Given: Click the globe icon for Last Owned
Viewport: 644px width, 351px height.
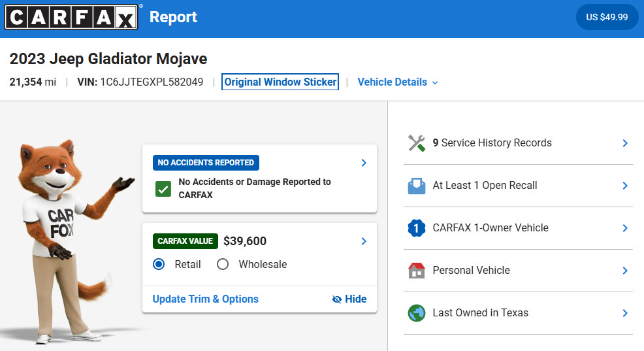Looking at the screenshot, I should point(417,313).
